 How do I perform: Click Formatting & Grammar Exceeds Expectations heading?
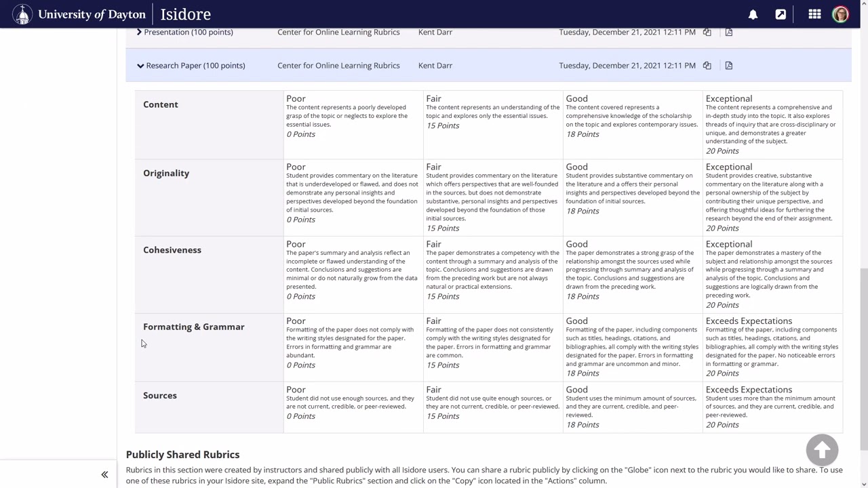(x=749, y=321)
